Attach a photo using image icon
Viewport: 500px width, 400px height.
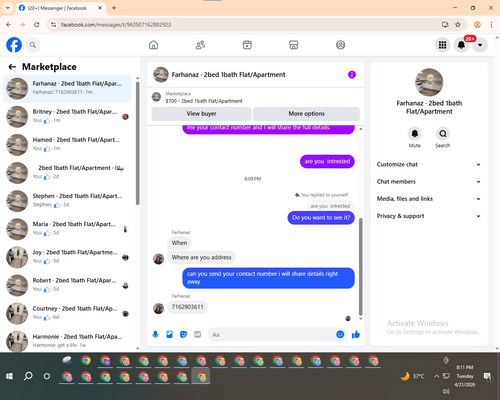pos(169,334)
